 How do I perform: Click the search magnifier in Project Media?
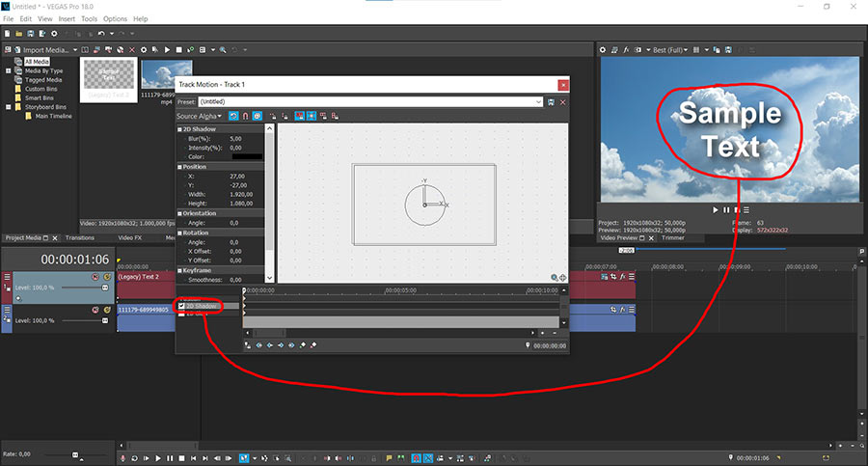click(x=223, y=50)
